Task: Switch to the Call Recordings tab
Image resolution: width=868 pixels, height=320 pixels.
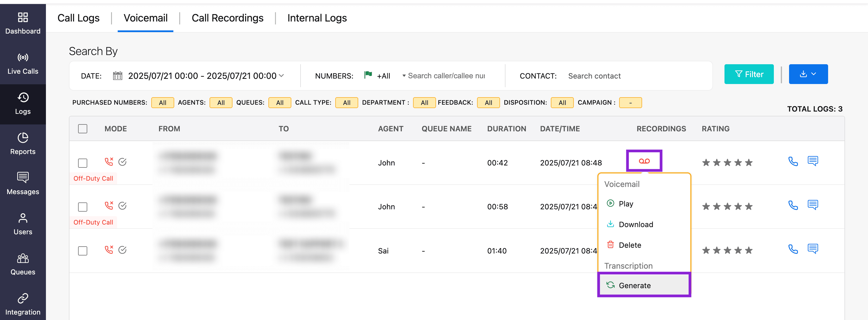Action: point(227,18)
